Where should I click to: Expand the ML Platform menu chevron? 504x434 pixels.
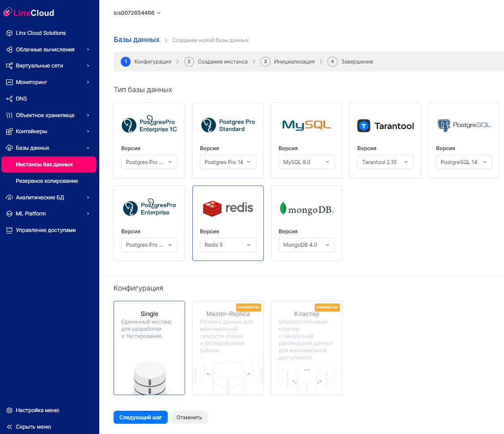[x=88, y=214]
